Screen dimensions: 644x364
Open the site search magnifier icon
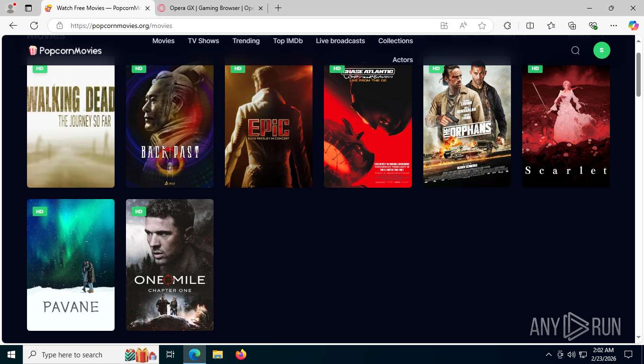coord(575,50)
